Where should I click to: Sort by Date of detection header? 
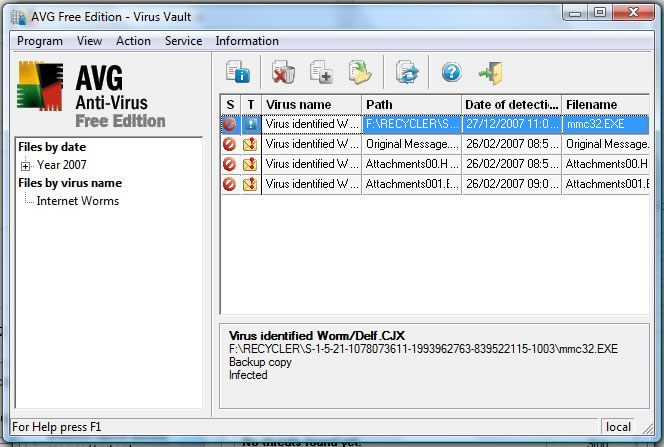pyautogui.click(x=512, y=105)
